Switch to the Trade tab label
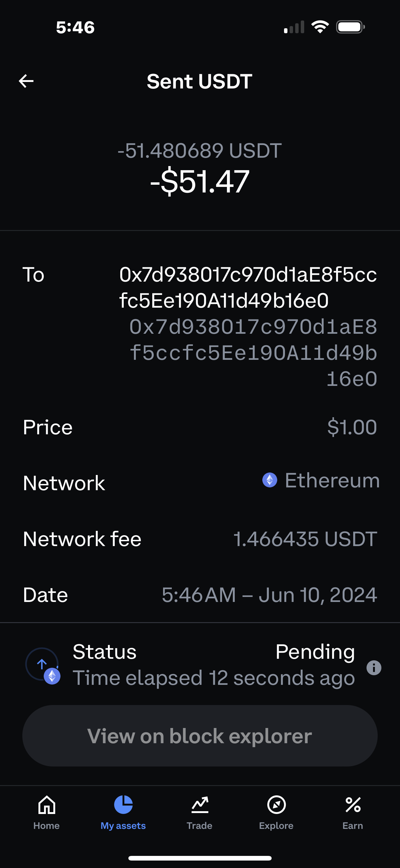Image resolution: width=400 pixels, height=868 pixels. (x=200, y=825)
